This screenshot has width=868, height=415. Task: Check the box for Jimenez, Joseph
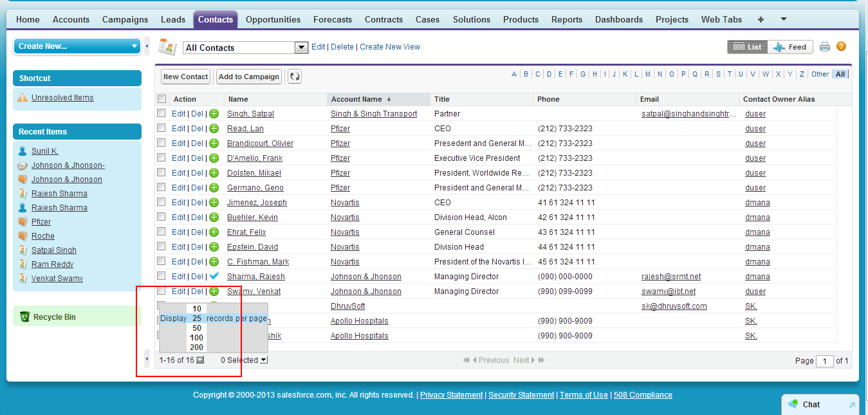tap(162, 202)
